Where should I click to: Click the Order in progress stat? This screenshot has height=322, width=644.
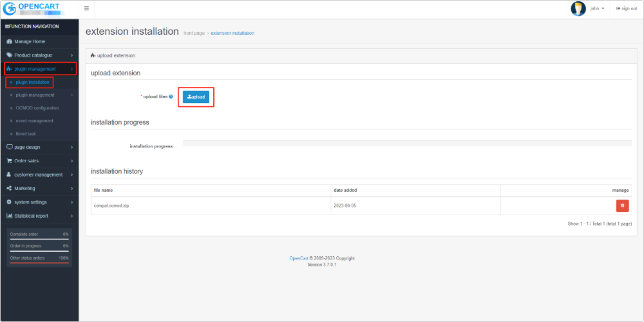coord(39,246)
